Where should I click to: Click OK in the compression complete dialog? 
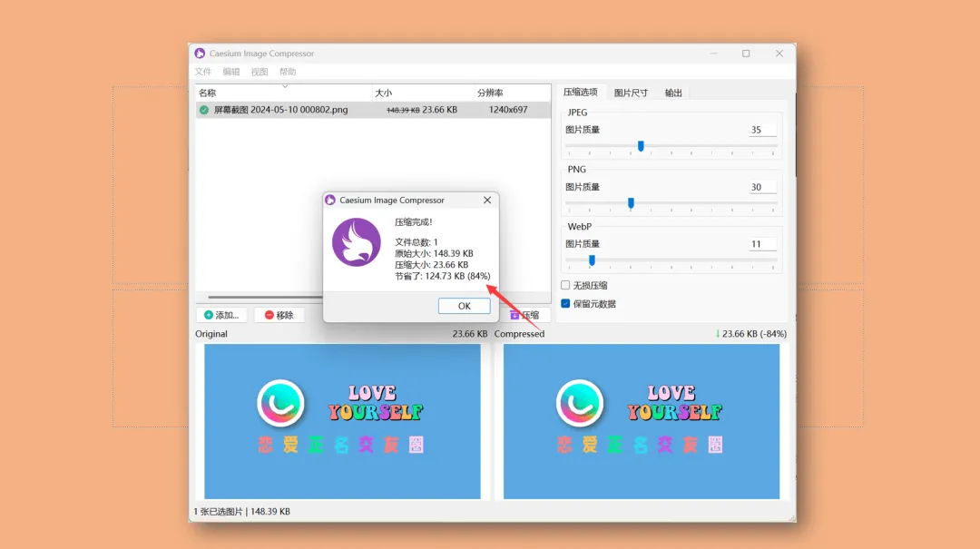click(464, 306)
